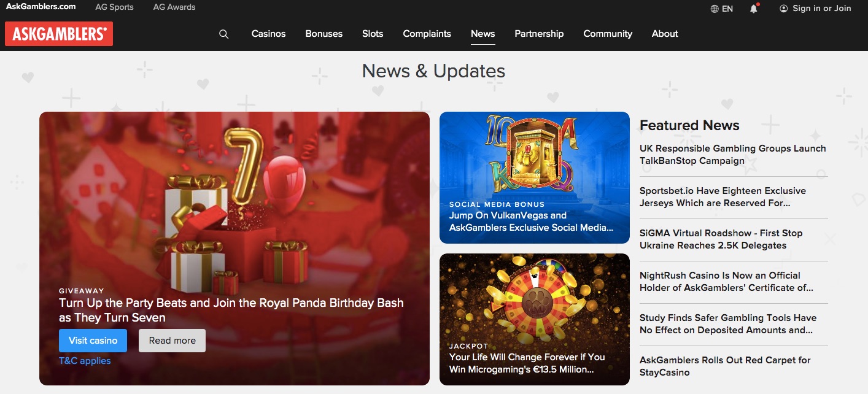Open the Microgaming jackpot article thumbnail

535,319
